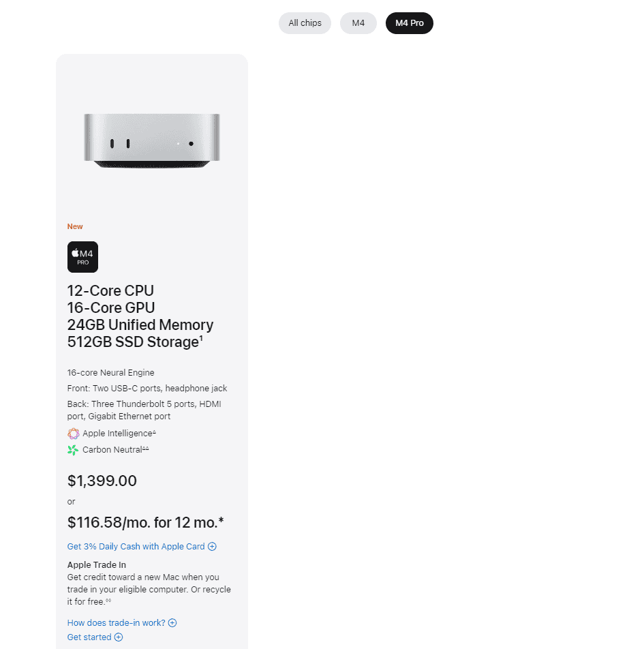Open the "How does trade-in work?" link
Viewport: 644px width, 649px height.
click(117, 623)
